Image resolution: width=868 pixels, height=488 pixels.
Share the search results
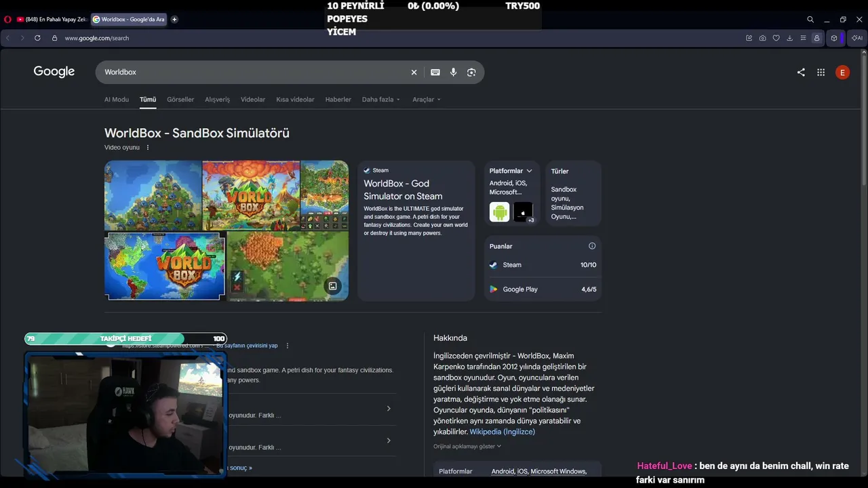coord(801,73)
